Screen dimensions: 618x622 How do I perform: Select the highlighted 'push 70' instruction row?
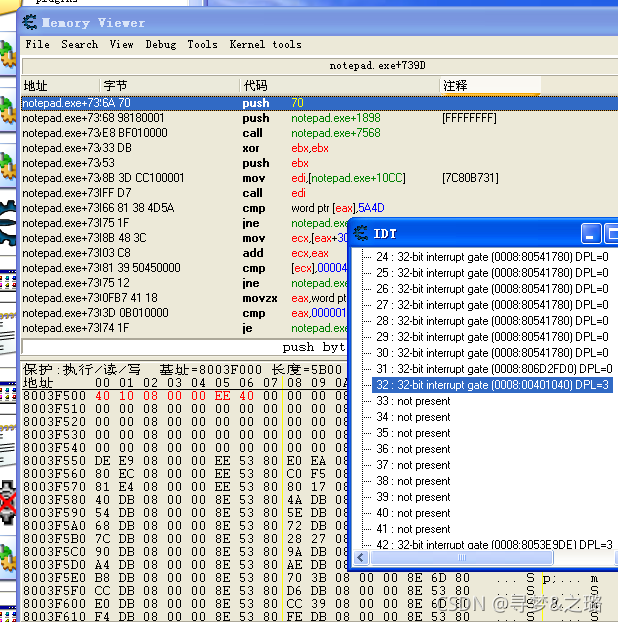click(x=320, y=103)
